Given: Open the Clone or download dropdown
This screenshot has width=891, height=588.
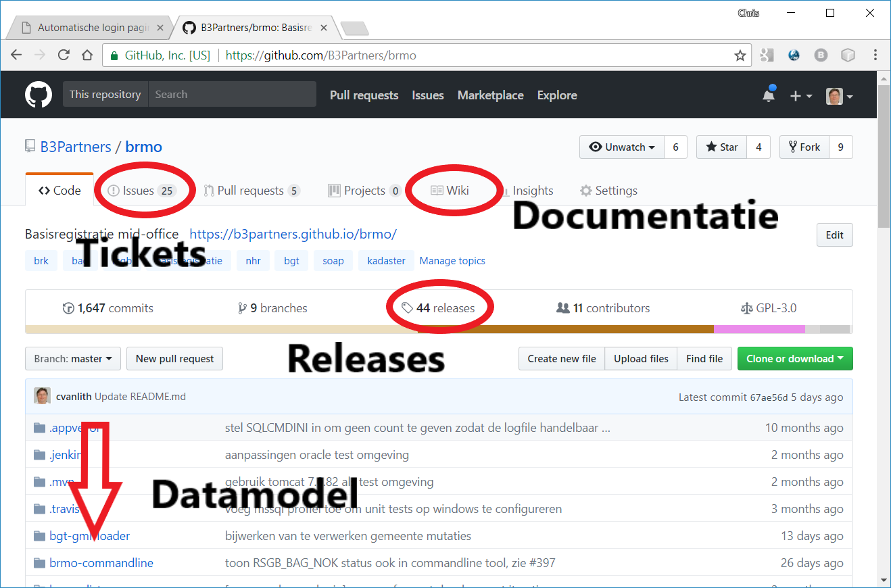Looking at the screenshot, I should click(795, 358).
